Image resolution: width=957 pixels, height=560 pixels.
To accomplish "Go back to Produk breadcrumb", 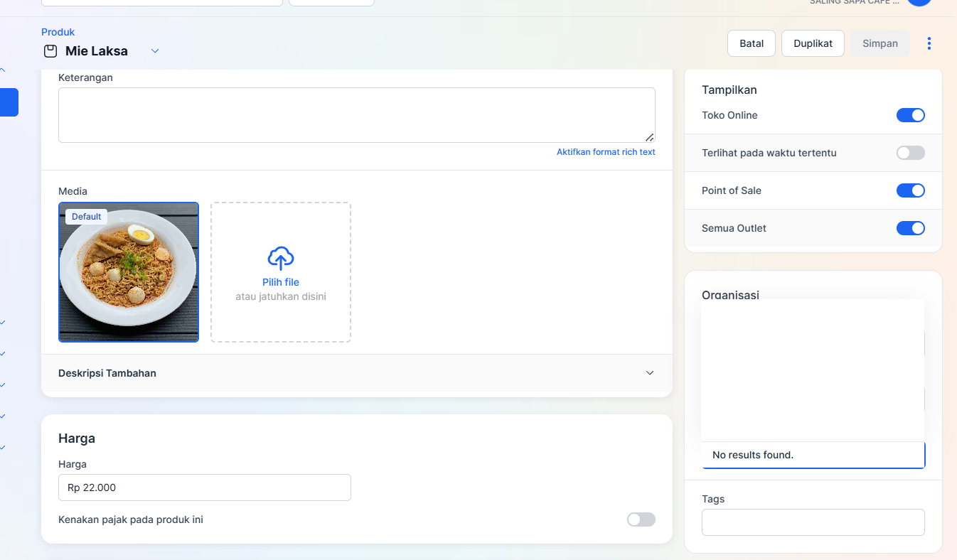I will click(58, 32).
